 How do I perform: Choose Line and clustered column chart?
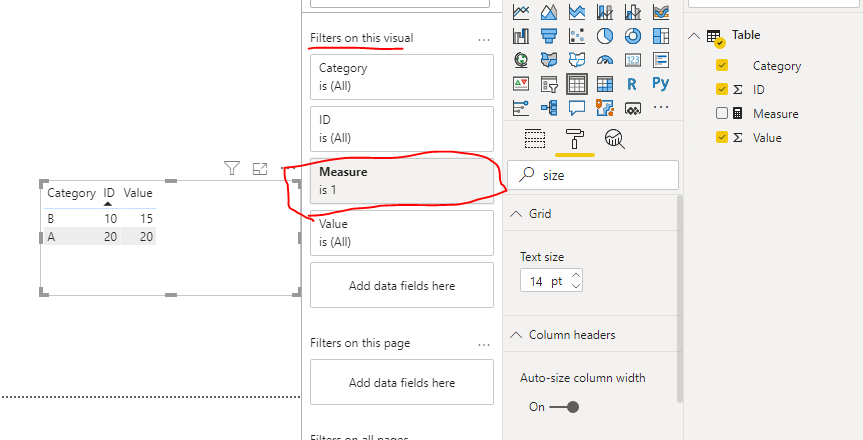pyautogui.click(x=633, y=11)
